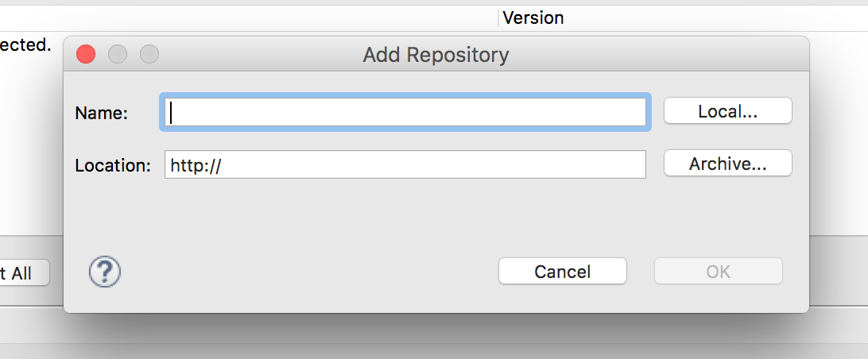Focus the Name text field

tap(405, 112)
